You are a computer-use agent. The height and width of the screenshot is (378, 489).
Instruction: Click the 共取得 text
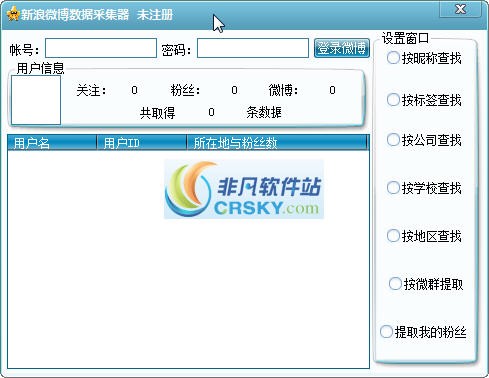click(x=157, y=113)
